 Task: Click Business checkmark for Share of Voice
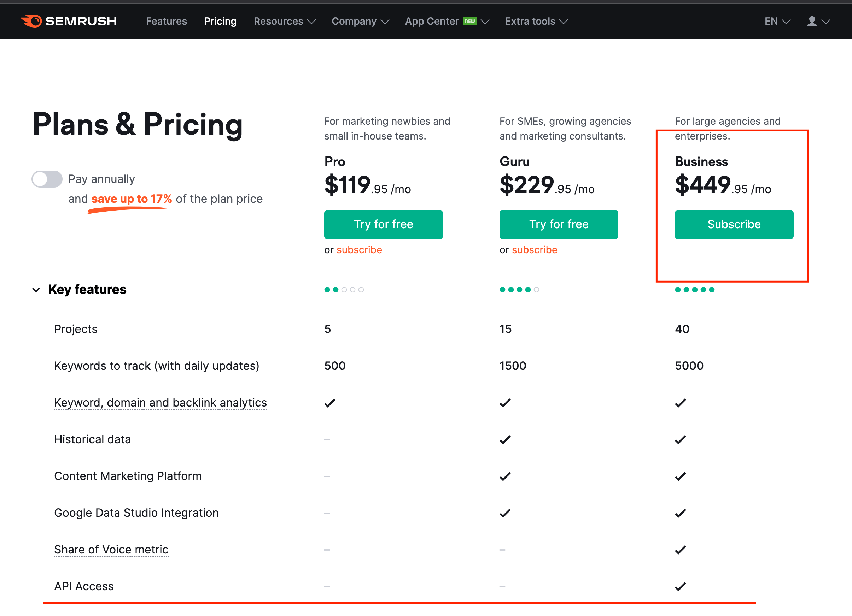coord(680,550)
